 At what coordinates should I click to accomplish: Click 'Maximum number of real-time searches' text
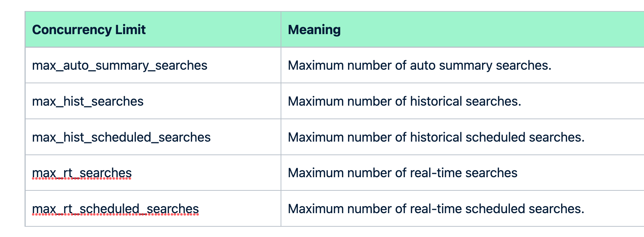(402, 173)
